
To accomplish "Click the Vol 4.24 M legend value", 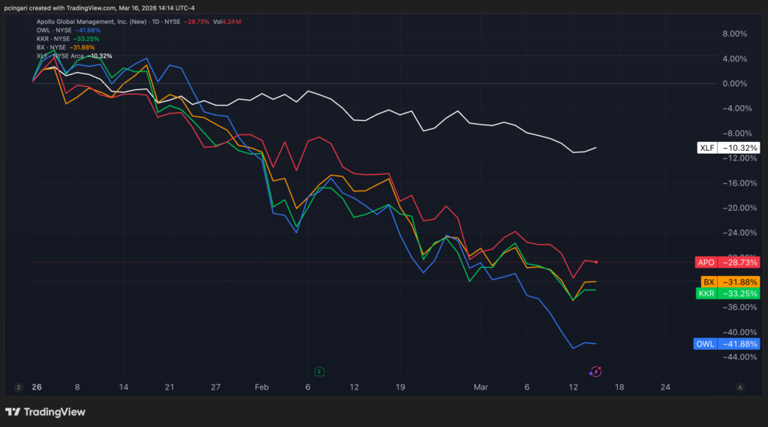I will click(227, 22).
